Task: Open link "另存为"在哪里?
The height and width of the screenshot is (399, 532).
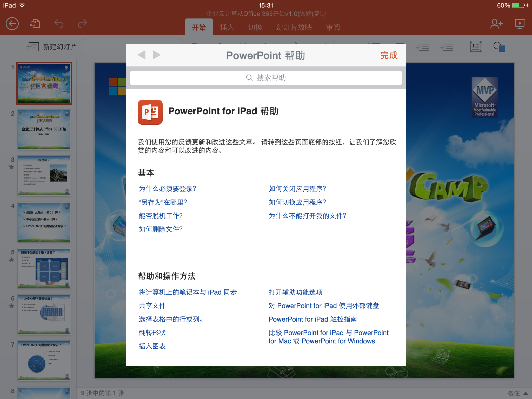Action: coord(163,202)
